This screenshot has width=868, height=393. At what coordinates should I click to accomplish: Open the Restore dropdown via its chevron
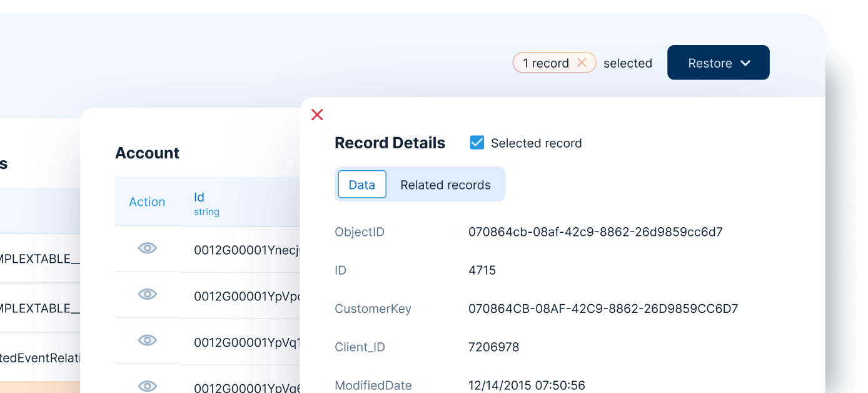[x=745, y=63]
